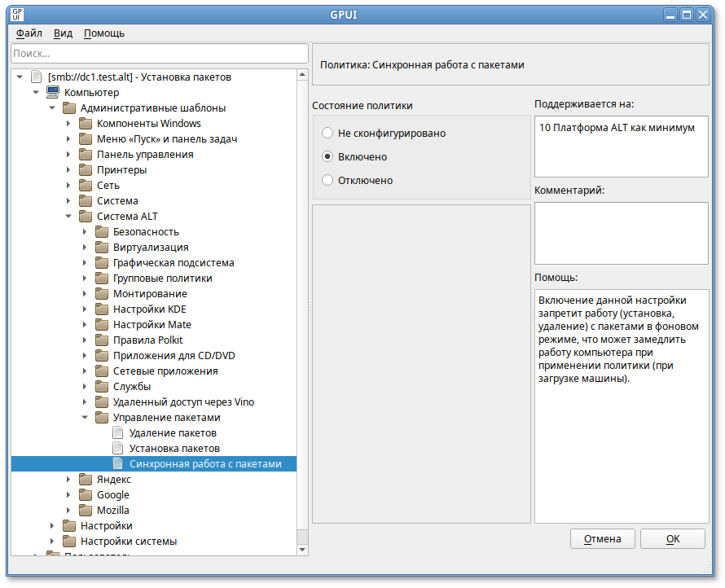
Task: Expand the Безопасность folder arrow
Action: (x=85, y=232)
